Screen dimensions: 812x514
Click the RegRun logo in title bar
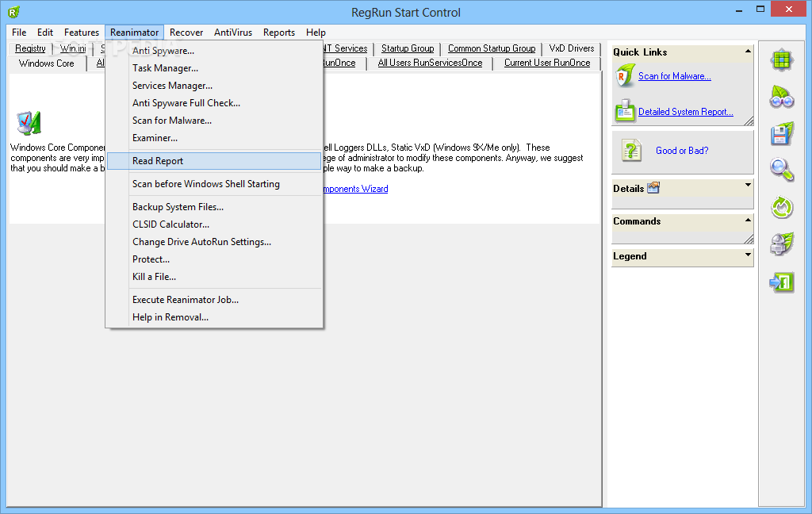tap(14, 11)
